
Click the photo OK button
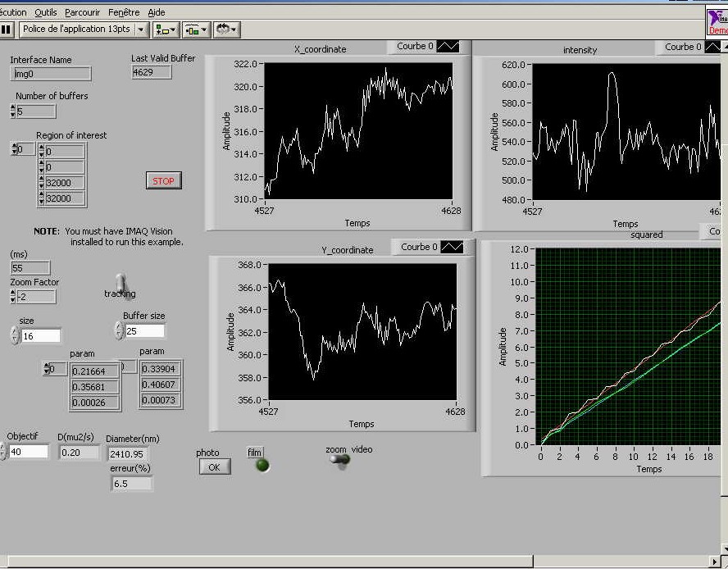point(214,467)
